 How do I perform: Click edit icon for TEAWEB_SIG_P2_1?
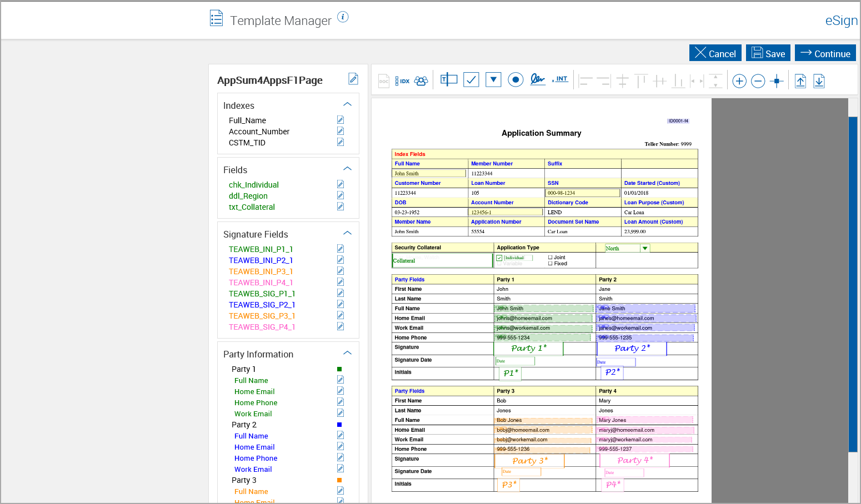(x=341, y=304)
